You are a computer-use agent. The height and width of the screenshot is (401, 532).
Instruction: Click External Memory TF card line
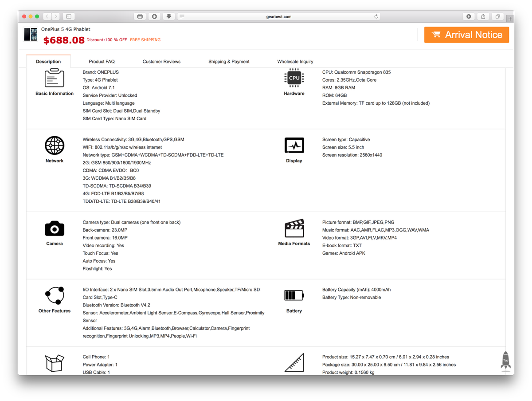(x=376, y=103)
